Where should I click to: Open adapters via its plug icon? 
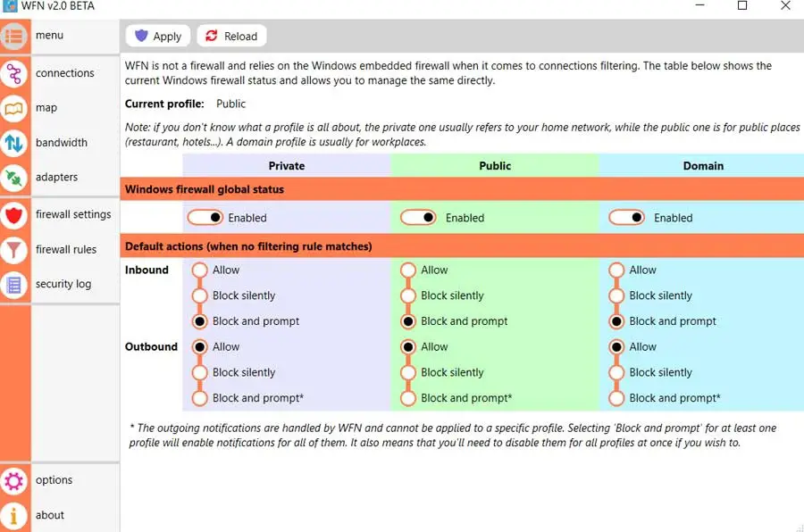coord(14,178)
